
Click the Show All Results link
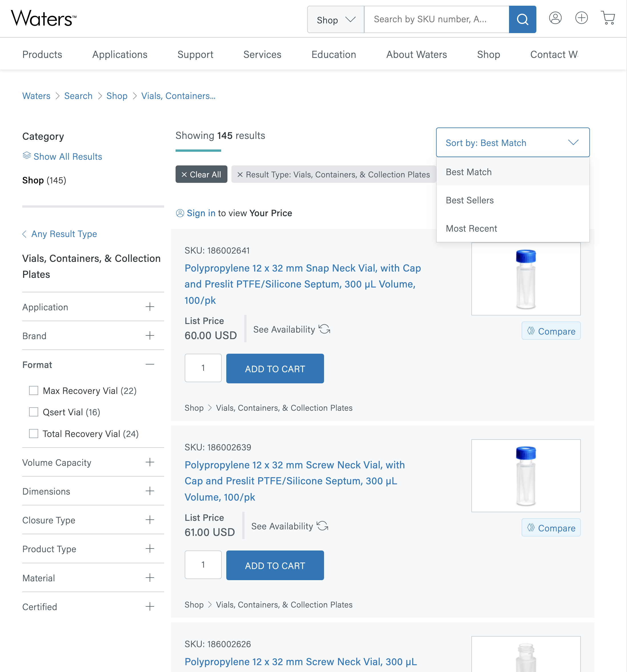tap(68, 156)
